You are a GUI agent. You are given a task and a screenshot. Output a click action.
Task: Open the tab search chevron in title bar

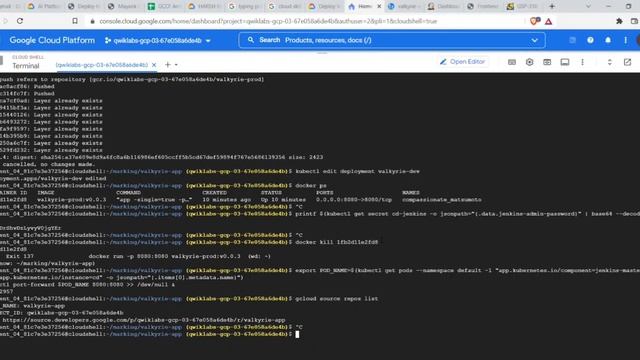pos(588,6)
